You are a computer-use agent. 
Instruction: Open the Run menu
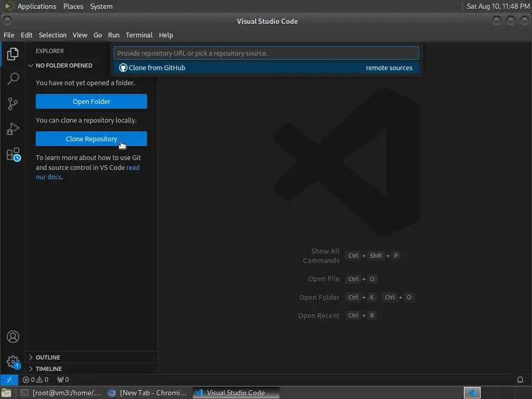point(114,35)
